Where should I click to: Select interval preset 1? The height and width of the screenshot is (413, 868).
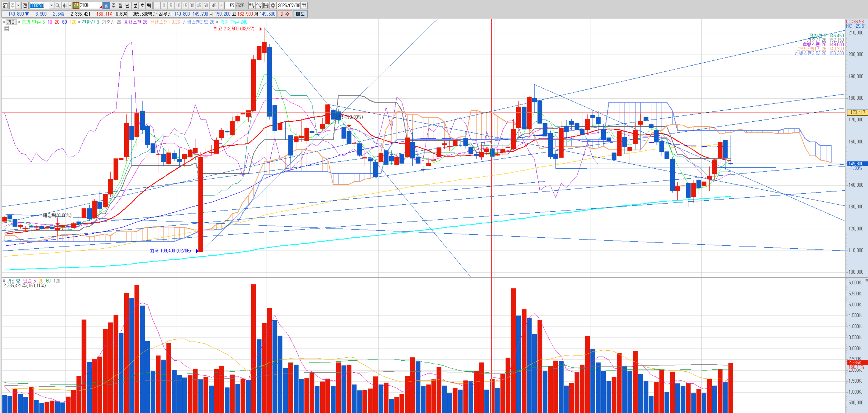coord(157,5)
